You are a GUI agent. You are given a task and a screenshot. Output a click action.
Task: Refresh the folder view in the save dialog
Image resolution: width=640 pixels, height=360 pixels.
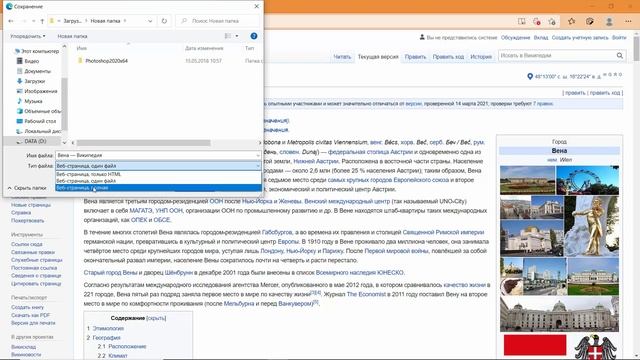(x=164, y=21)
